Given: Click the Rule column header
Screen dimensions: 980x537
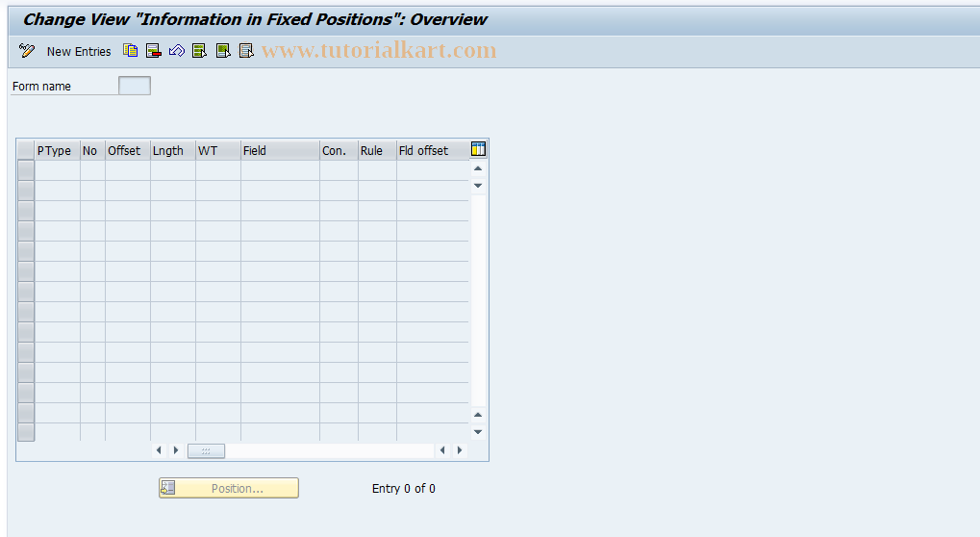Looking at the screenshot, I should 377,151.
